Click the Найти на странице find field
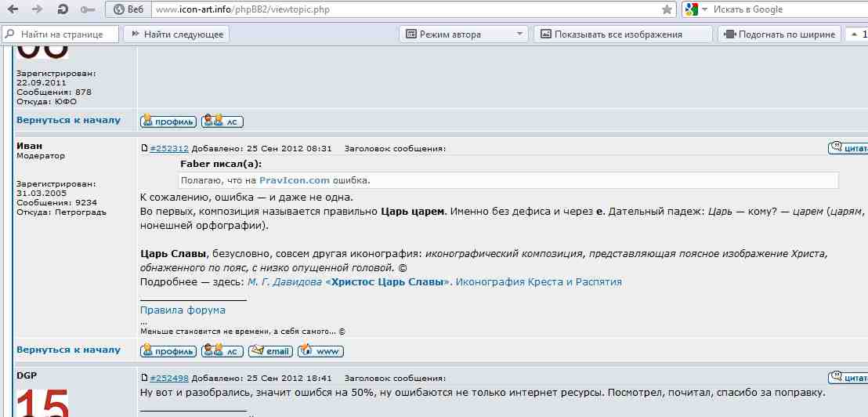Viewport: 868px width, 417px height. tap(61, 34)
